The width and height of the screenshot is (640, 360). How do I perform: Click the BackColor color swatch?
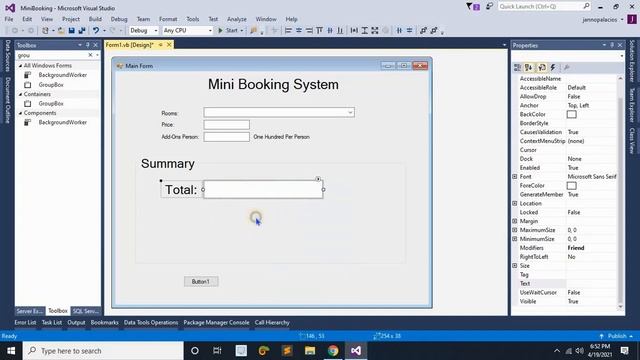tap(571, 114)
